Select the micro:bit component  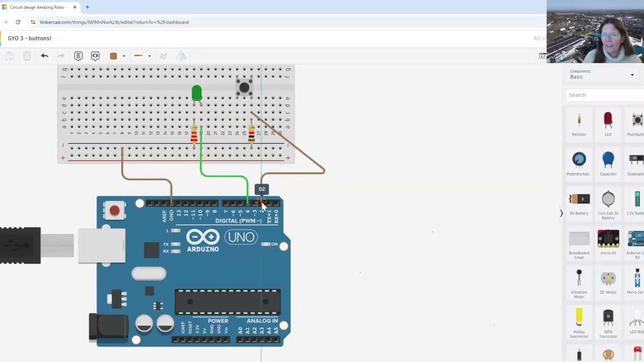click(x=608, y=242)
